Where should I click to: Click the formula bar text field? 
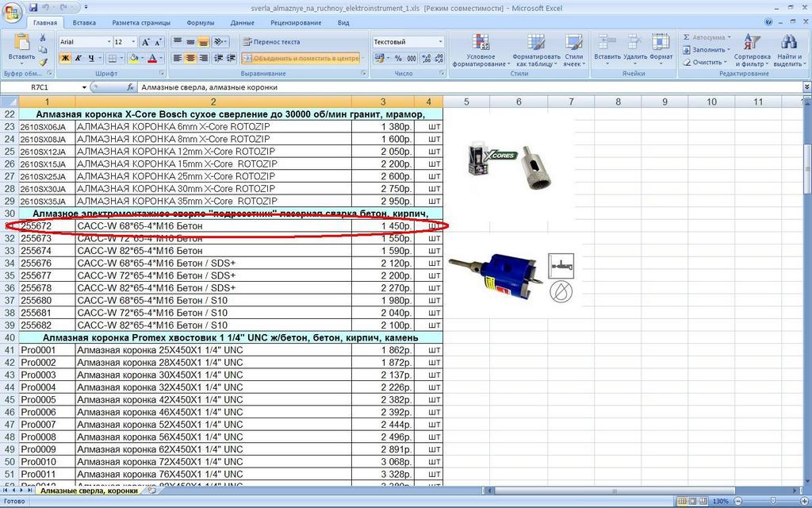pos(470,87)
